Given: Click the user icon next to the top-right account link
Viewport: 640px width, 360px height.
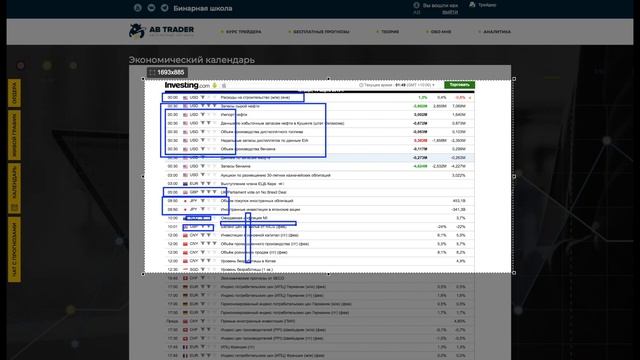Looking at the screenshot, I should pyautogui.click(x=472, y=4).
